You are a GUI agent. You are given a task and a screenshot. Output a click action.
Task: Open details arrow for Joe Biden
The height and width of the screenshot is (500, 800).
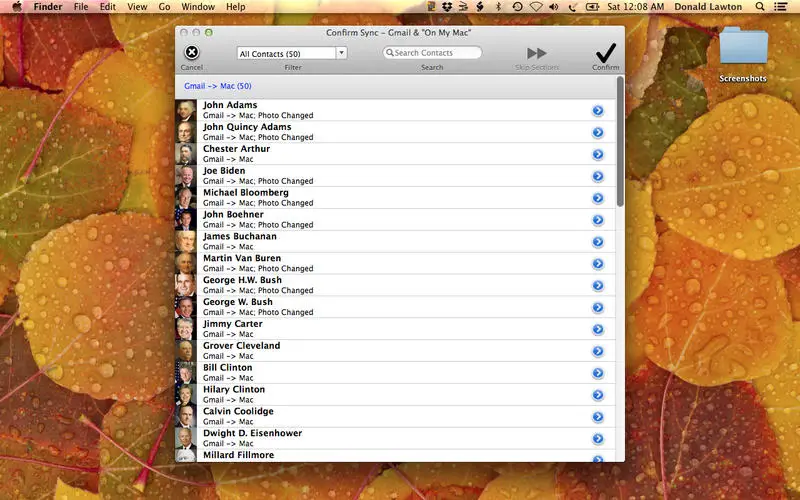point(598,177)
